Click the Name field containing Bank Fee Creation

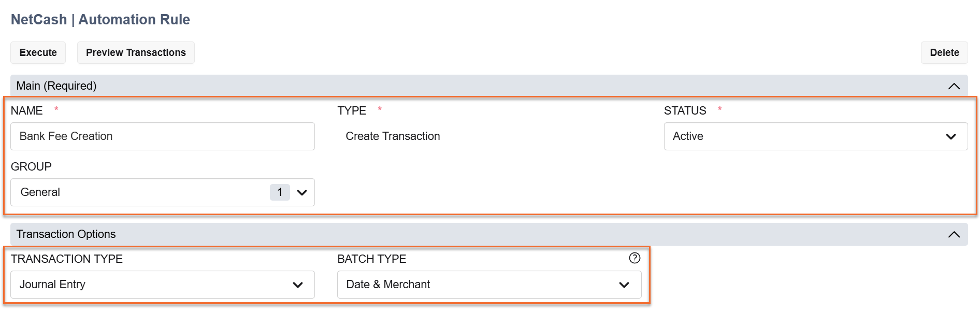162,136
